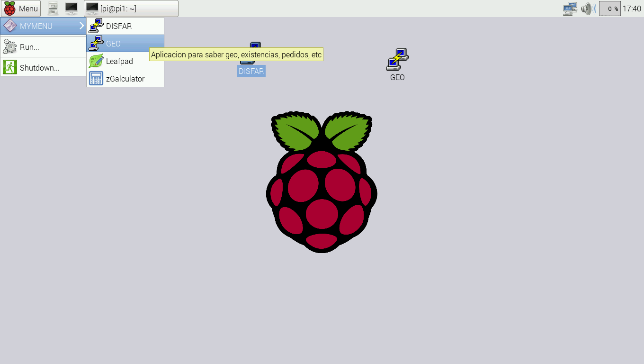Click the network connections tray icon
This screenshot has width=644, height=364.
click(x=570, y=9)
